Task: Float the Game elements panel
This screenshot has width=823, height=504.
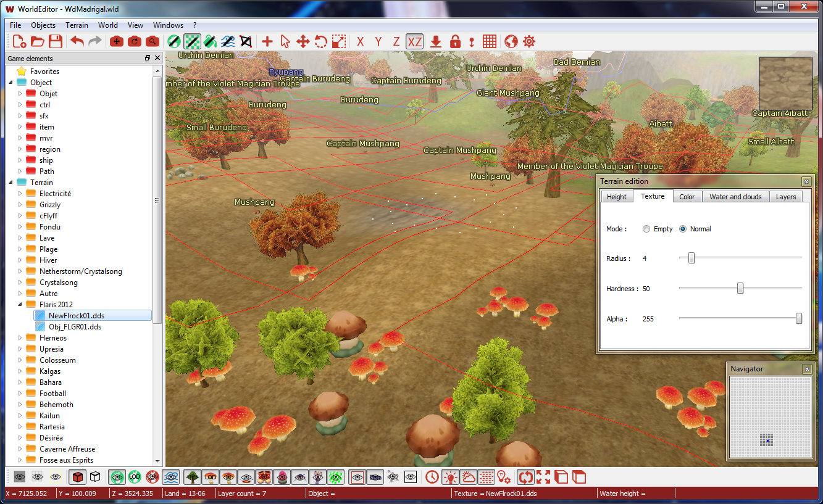Action: 148,58
